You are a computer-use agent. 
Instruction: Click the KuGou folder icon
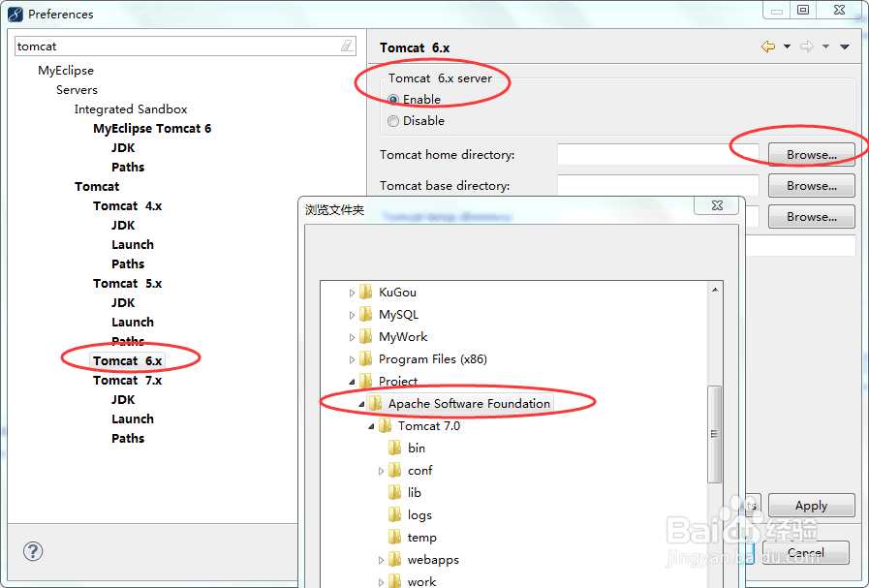click(x=366, y=292)
